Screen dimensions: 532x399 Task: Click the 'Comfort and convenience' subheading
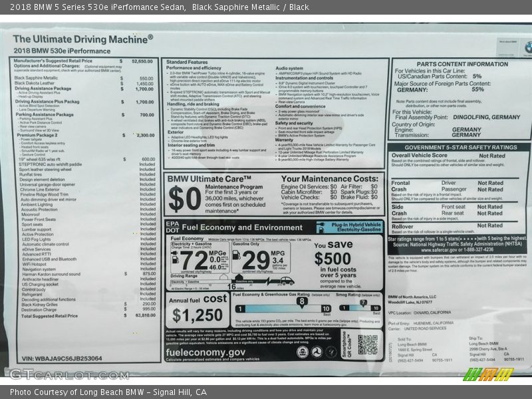click(x=301, y=106)
